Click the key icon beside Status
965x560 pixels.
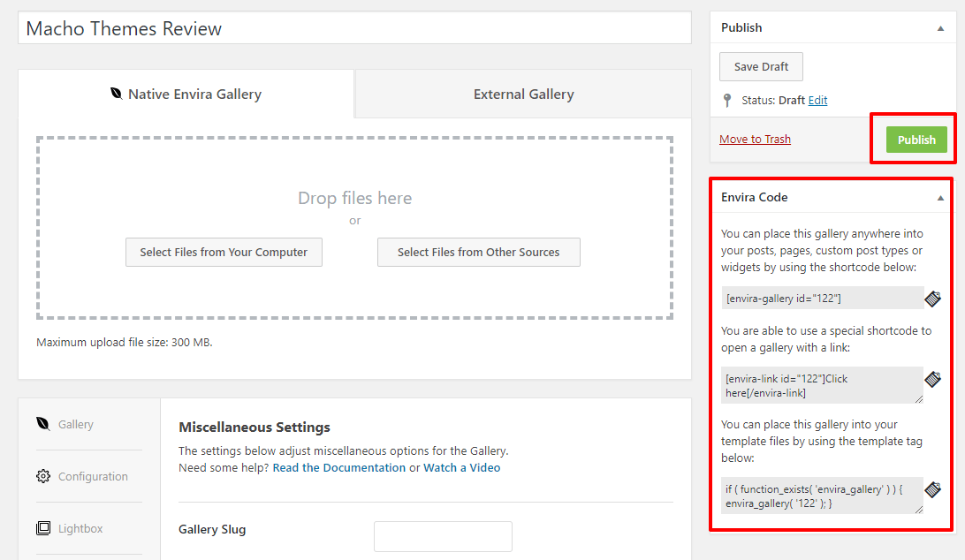727,101
